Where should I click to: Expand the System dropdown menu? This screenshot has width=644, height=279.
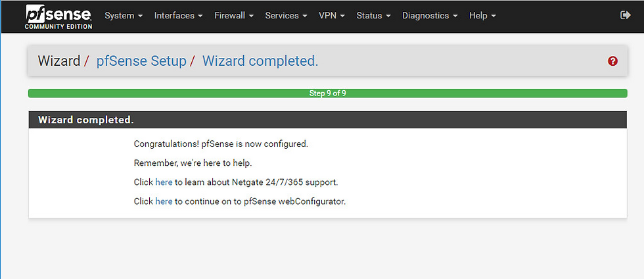124,16
